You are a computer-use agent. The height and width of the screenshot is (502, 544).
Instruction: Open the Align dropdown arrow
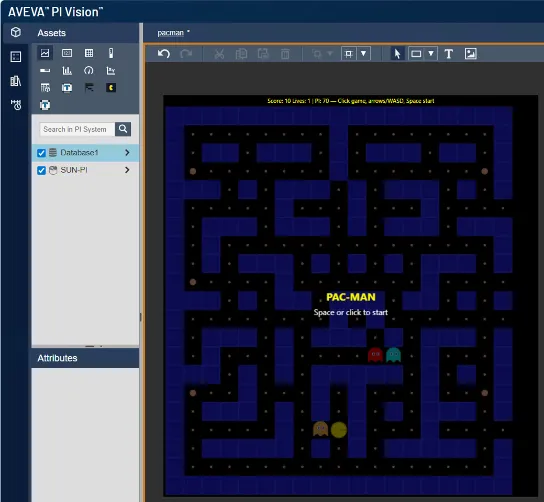[364, 54]
